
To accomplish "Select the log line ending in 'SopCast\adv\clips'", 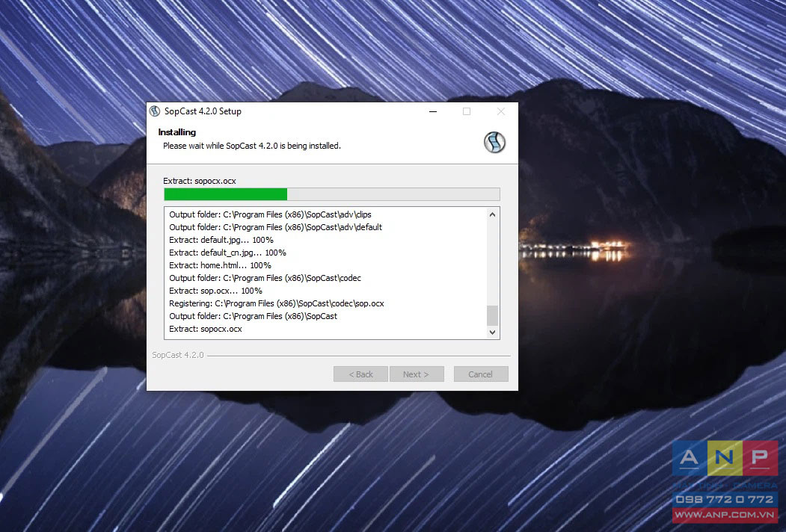I will click(x=270, y=214).
